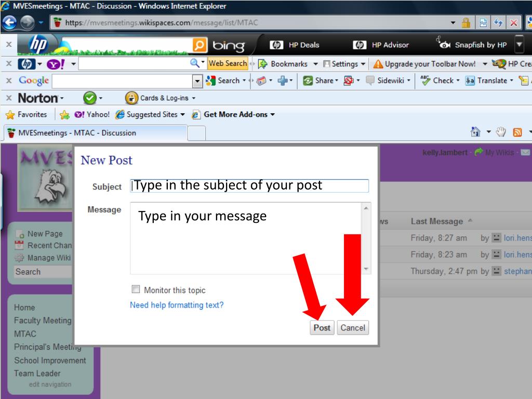Click the browser Back arrow button
This screenshot has width=532, height=399.
point(9,23)
